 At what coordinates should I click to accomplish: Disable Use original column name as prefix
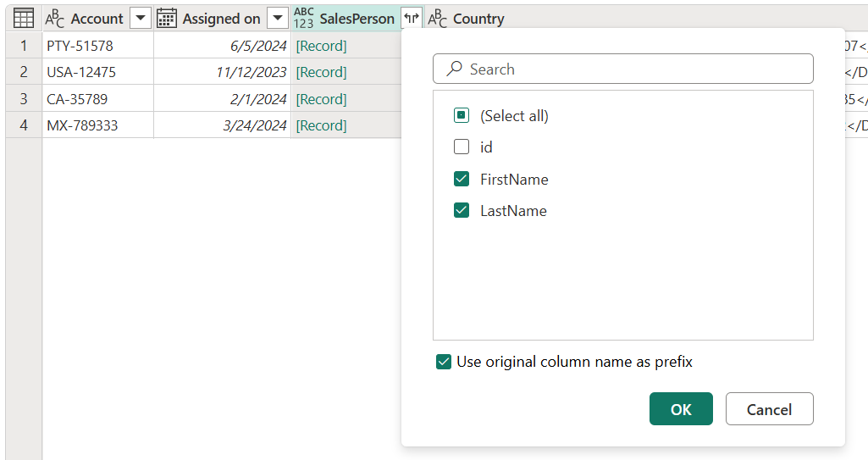(x=444, y=362)
